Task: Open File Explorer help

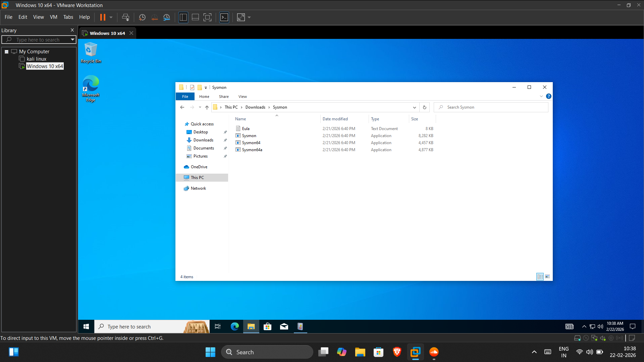Action: (x=549, y=96)
